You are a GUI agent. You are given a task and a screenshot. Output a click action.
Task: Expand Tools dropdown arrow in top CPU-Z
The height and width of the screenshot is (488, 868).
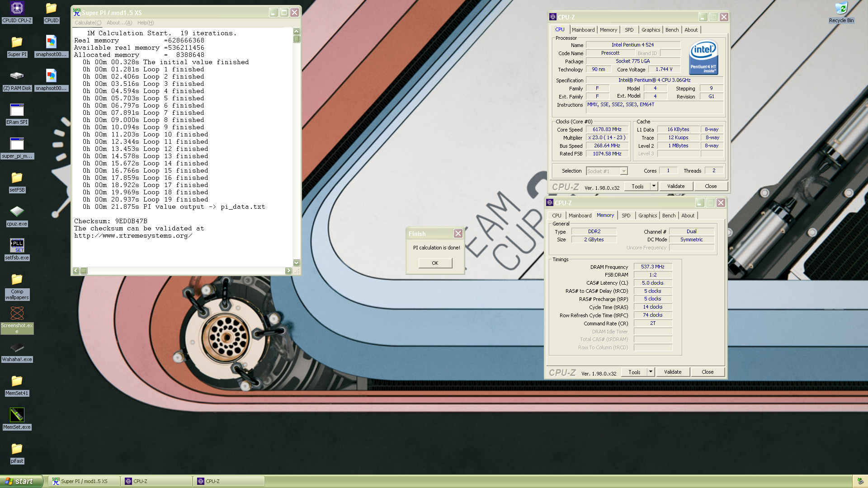653,186
